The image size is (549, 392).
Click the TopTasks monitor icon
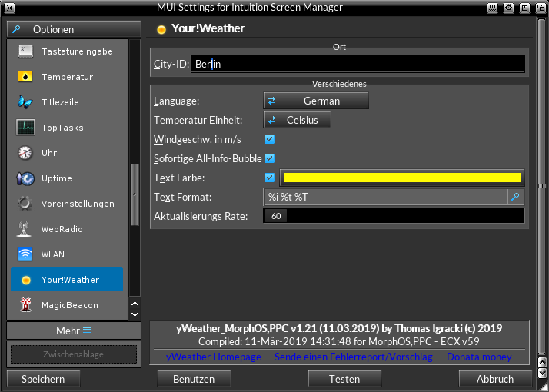point(25,128)
